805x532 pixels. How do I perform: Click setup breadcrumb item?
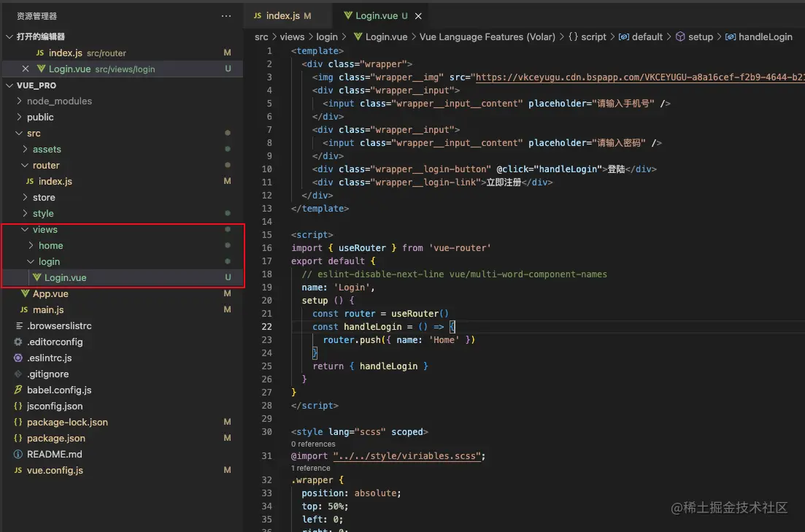click(x=700, y=37)
